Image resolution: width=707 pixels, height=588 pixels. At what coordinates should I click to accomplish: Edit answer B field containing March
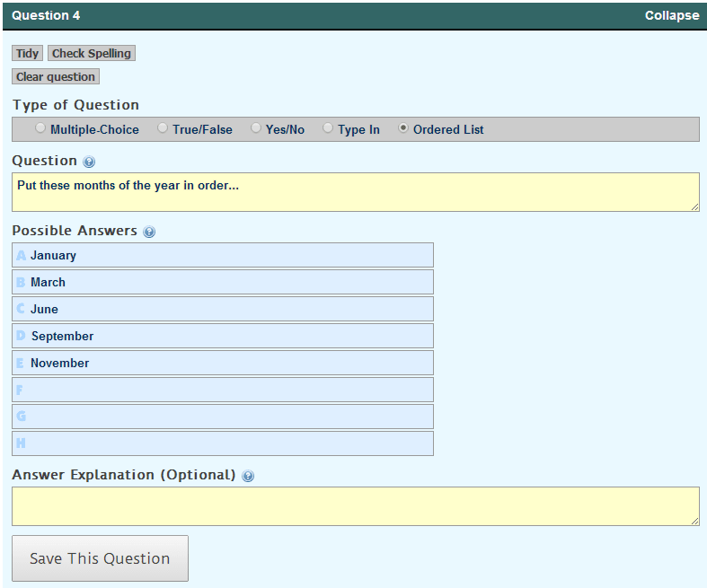coord(223,282)
